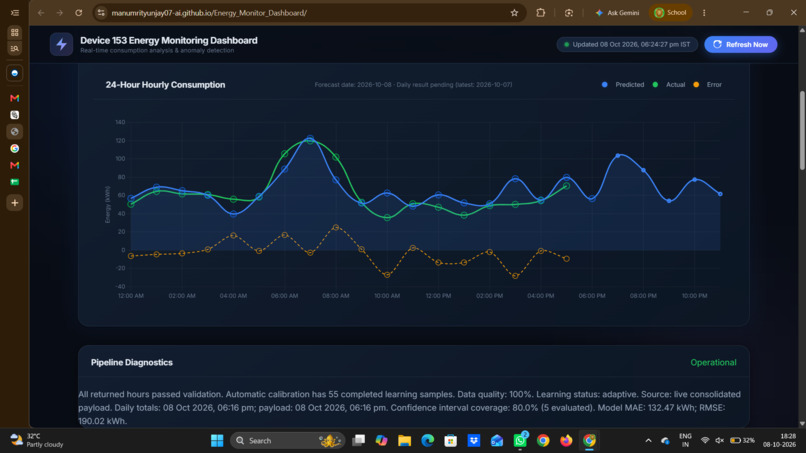Open the Extensions puzzle icon

click(541, 13)
